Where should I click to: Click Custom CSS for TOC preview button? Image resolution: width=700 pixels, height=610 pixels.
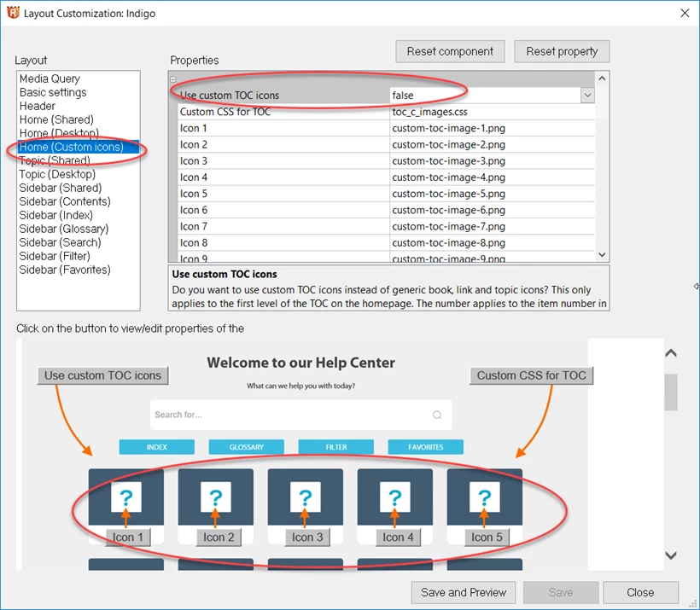[x=531, y=375]
